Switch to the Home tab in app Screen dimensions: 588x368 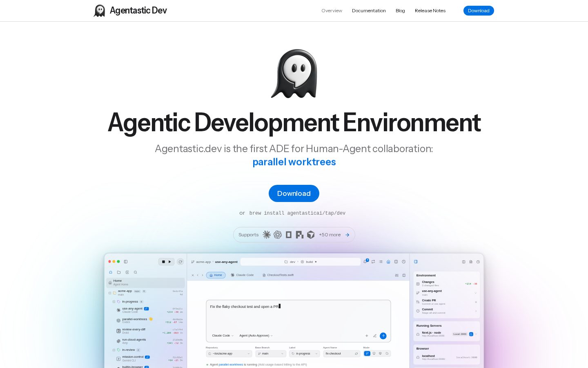pyautogui.click(x=216, y=275)
